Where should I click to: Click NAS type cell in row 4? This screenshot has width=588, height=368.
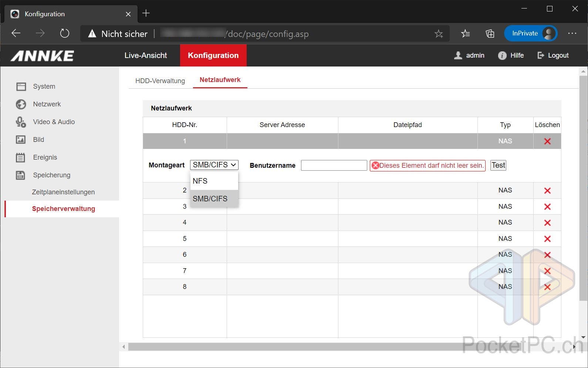505,222
